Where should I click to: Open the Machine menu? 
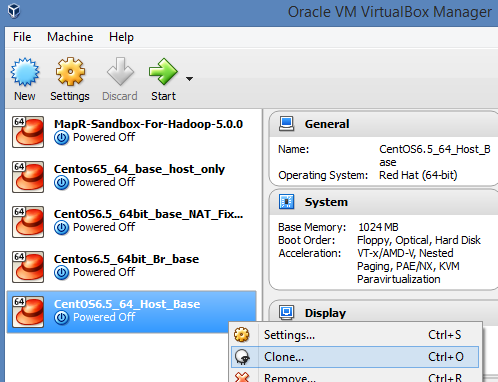(x=70, y=37)
